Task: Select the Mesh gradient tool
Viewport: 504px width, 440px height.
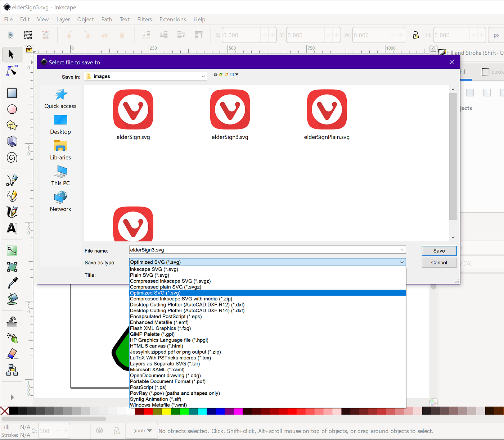Action: (12, 267)
